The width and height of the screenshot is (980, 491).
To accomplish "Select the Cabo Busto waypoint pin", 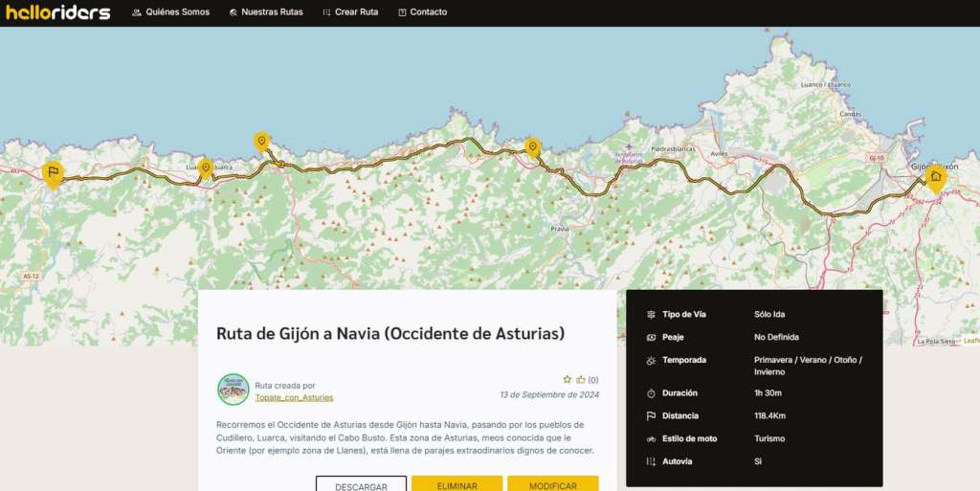I will click(x=261, y=142).
